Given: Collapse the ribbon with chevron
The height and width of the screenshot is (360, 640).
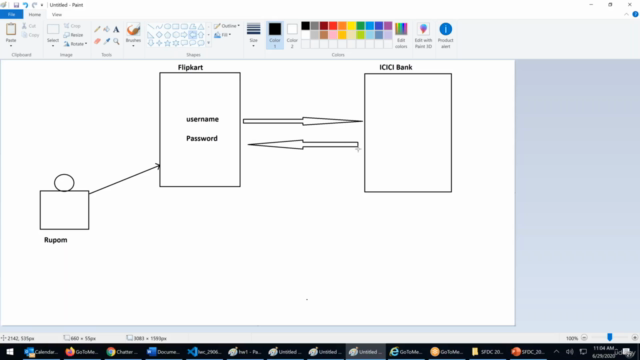Looking at the screenshot, I should (x=627, y=14).
